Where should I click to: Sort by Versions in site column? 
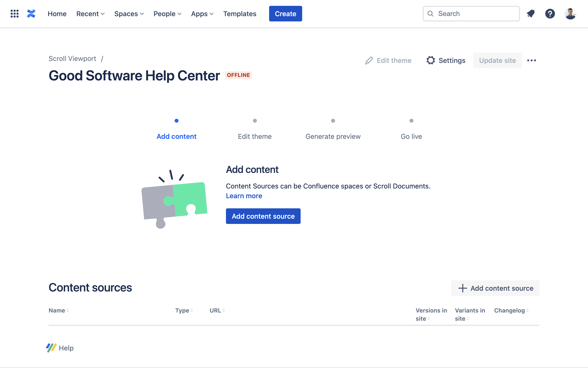pos(431,314)
